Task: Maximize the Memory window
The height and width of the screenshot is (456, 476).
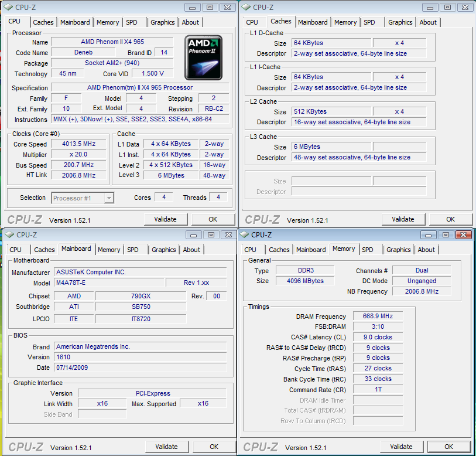Action: [446, 234]
